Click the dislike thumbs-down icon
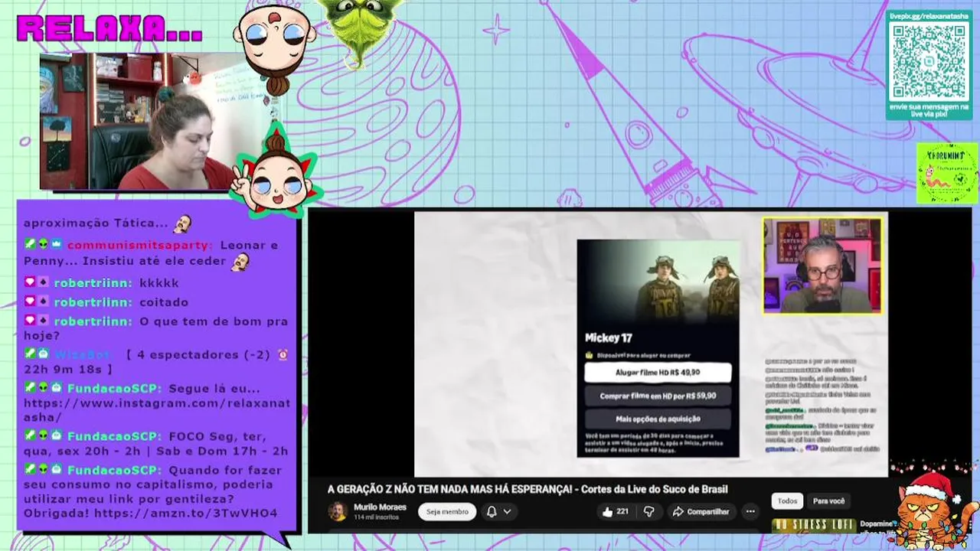This screenshot has width=980, height=551. (x=648, y=511)
